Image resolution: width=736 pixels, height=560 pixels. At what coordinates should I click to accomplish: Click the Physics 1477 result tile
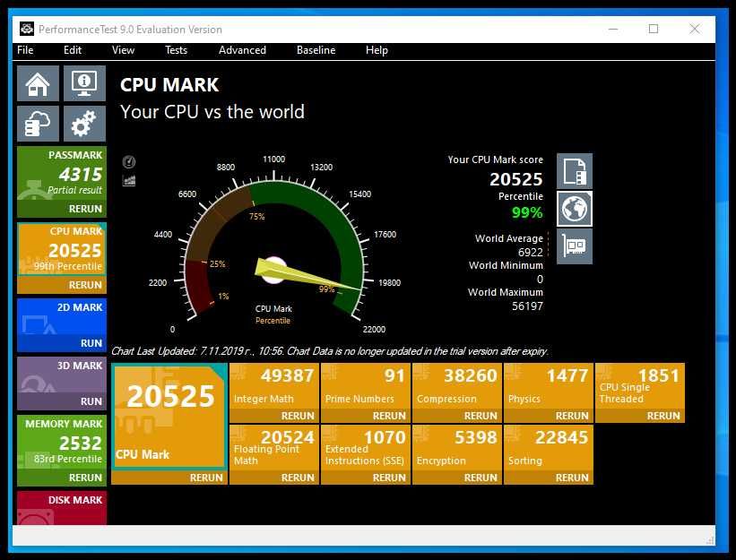549,386
